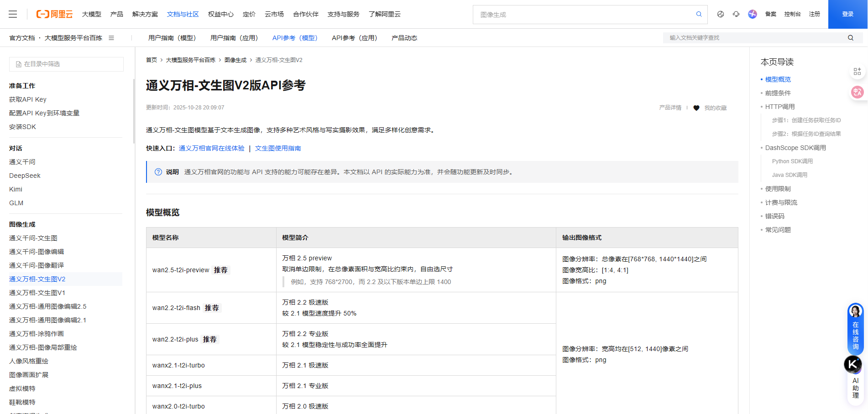Toggle 我的收藏 heart favorite
Screen dimensions: 868x414
(696, 108)
